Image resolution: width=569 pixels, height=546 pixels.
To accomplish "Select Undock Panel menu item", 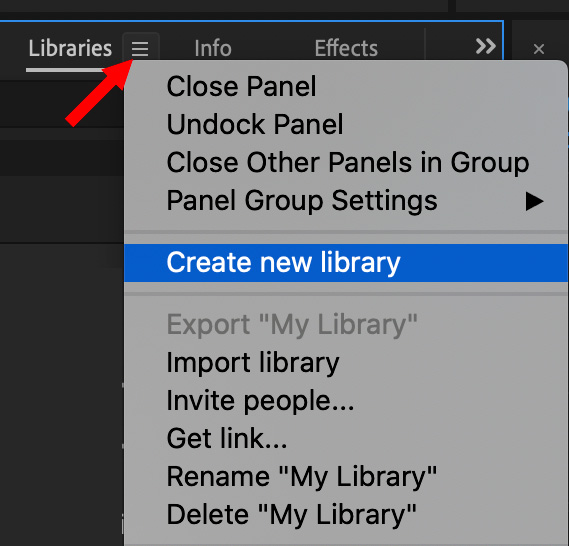I will 346,124.
